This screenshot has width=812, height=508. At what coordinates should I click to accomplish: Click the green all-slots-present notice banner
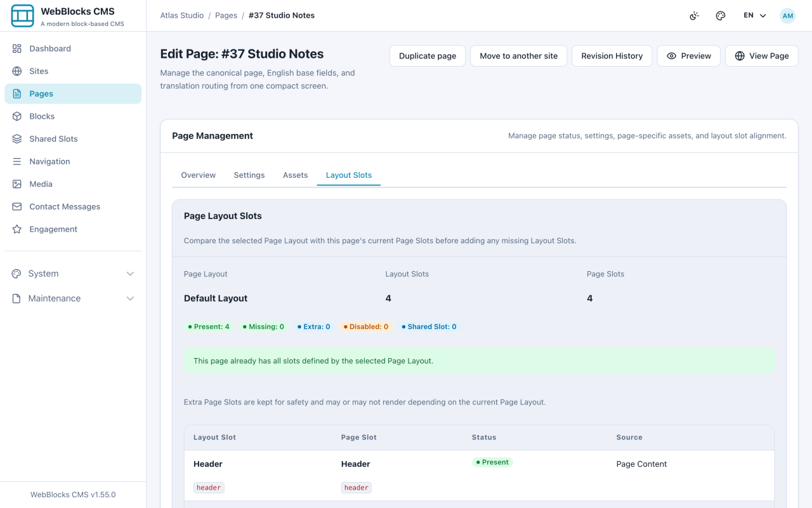coord(479,361)
